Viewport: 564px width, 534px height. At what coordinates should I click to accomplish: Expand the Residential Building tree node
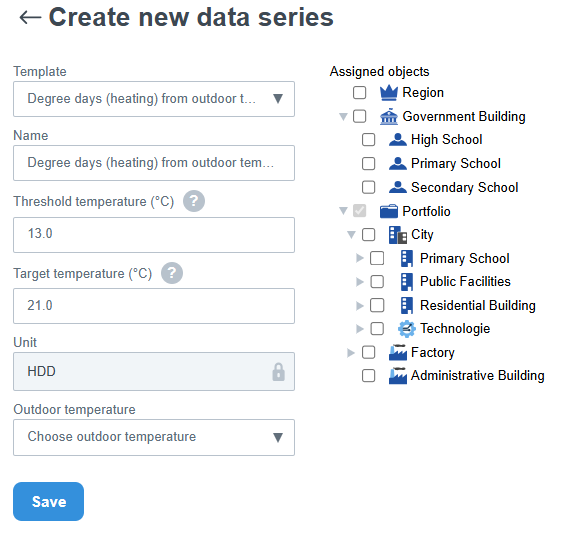coord(359,306)
